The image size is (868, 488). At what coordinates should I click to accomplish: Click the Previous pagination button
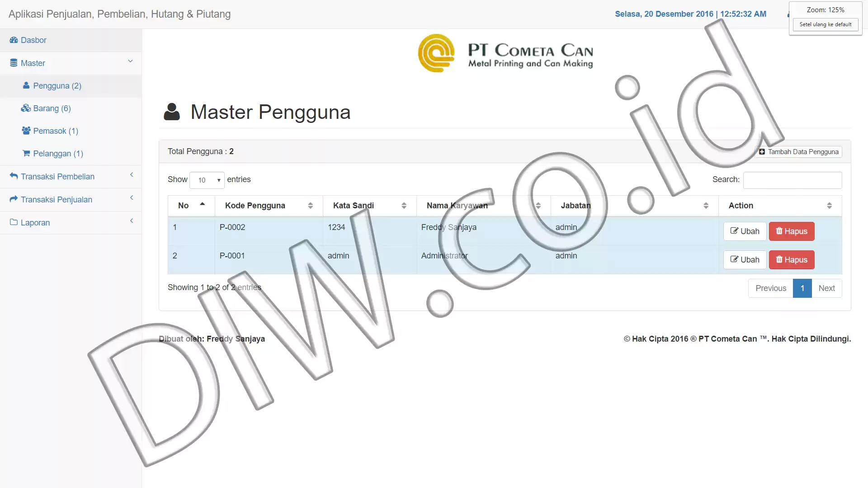tap(771, 288)
